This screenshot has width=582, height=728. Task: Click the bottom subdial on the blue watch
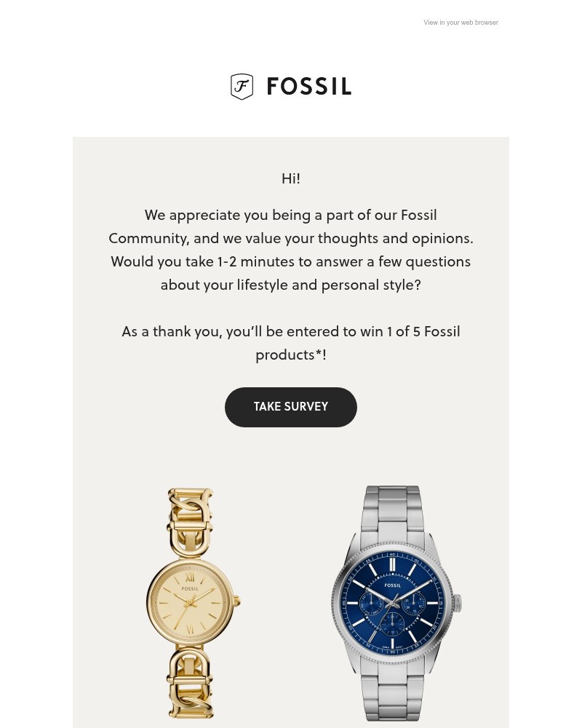(393, 622)
